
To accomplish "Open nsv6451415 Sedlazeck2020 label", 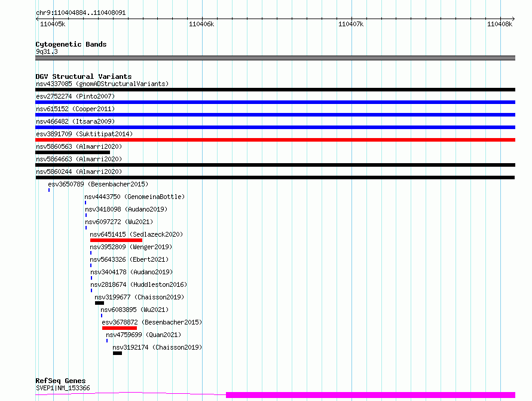I will 136,234.
